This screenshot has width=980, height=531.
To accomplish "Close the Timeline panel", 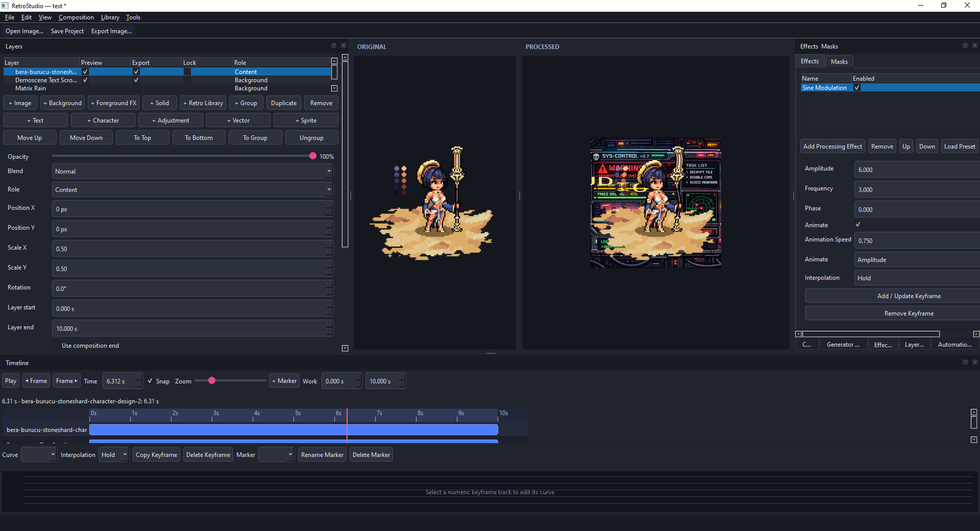I will [x=975, y=362].
